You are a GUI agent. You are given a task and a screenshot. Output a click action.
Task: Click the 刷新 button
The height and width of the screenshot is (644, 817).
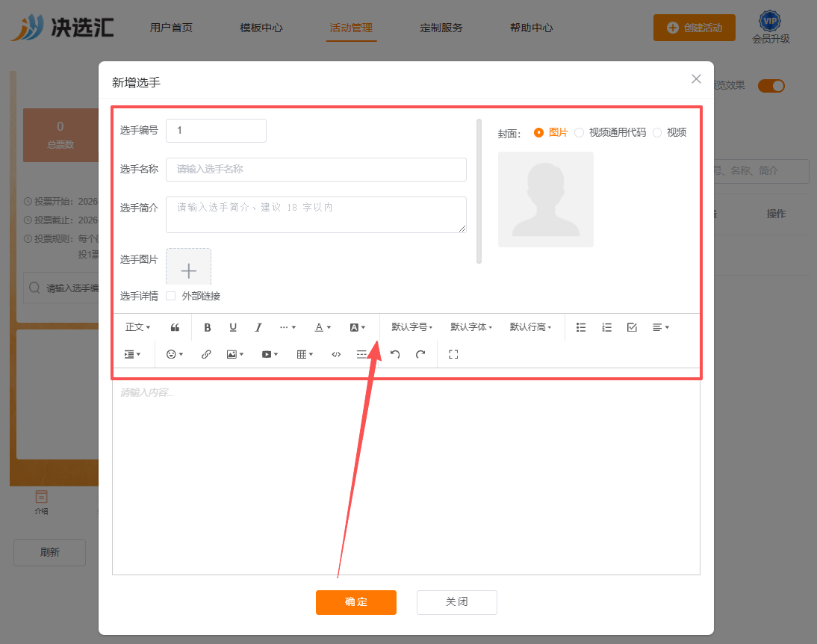point(49,553)
